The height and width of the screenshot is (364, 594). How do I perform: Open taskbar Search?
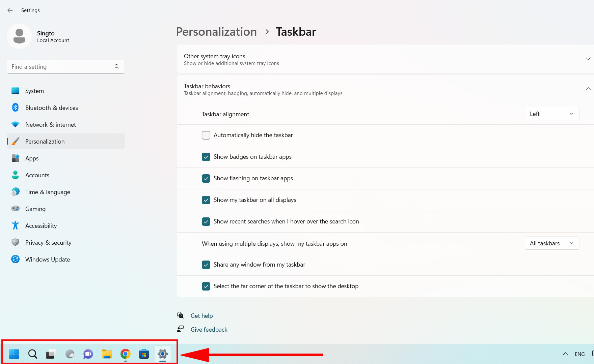coord(33,354)
